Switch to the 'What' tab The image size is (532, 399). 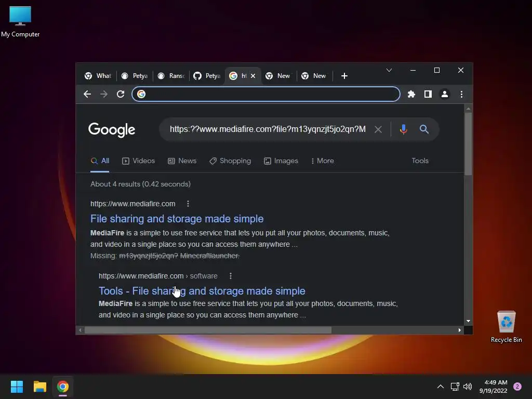98,76
